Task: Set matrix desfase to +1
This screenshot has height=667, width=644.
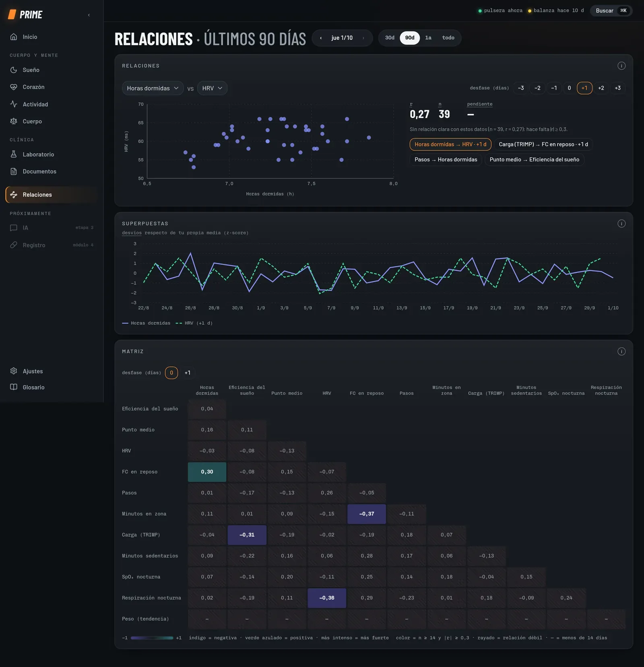Action: [x=188, y=373]
